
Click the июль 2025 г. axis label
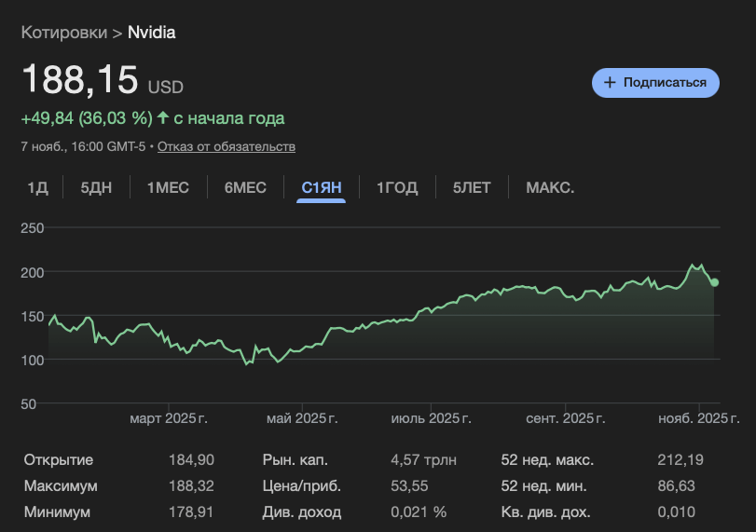[x=431, y=418]
